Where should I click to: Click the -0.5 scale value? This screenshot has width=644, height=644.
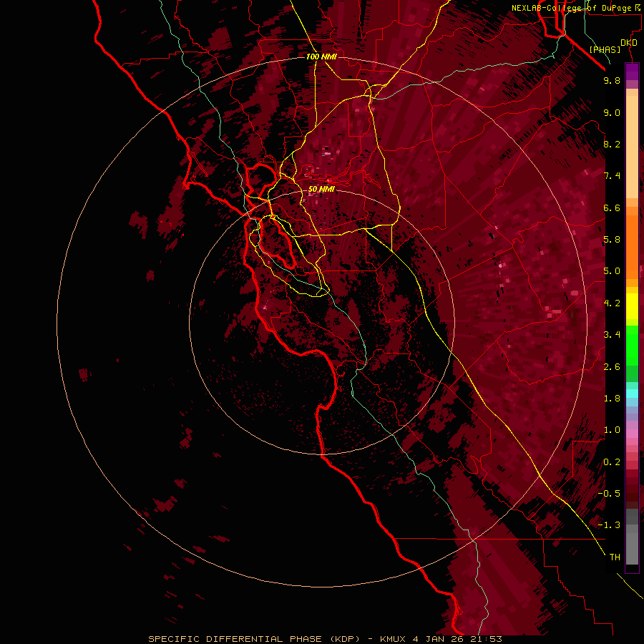[x=609, y=494]
